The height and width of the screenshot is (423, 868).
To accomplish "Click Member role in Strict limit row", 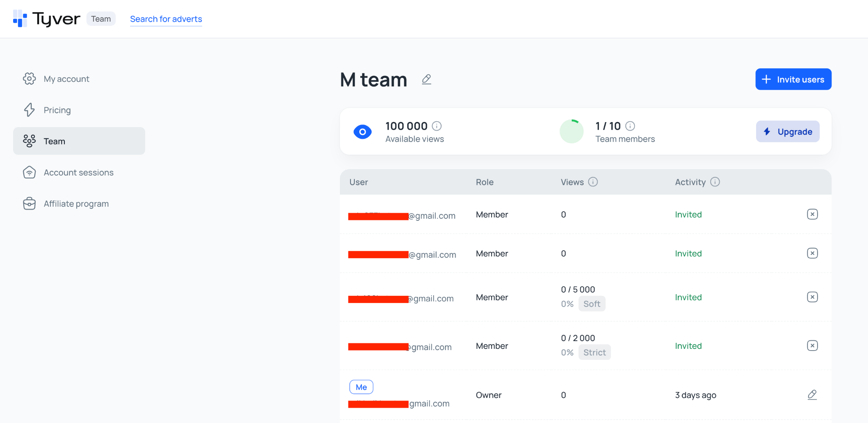I will point(492,346).
